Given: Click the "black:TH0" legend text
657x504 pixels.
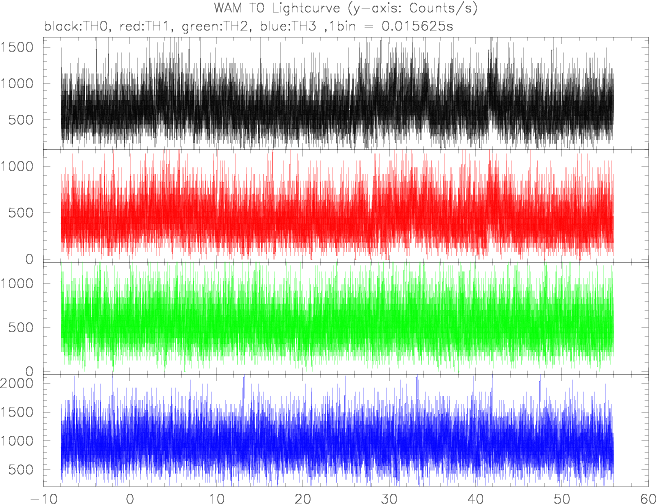Looking at the screenshot, I should [x=78, y=26].
